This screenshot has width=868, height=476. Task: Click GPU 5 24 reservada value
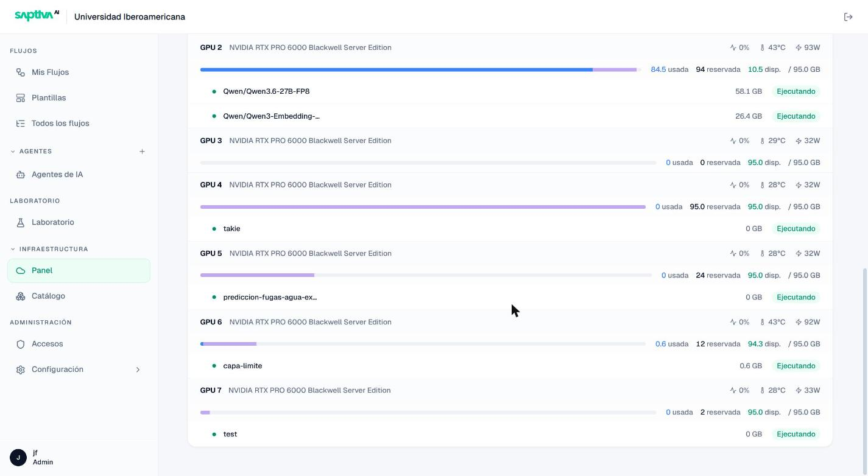pos(718,276)
